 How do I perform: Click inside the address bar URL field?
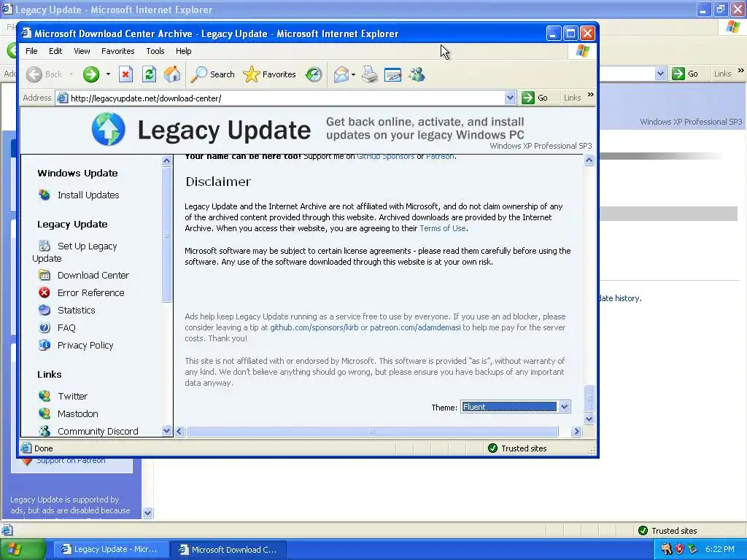[286, 98]
